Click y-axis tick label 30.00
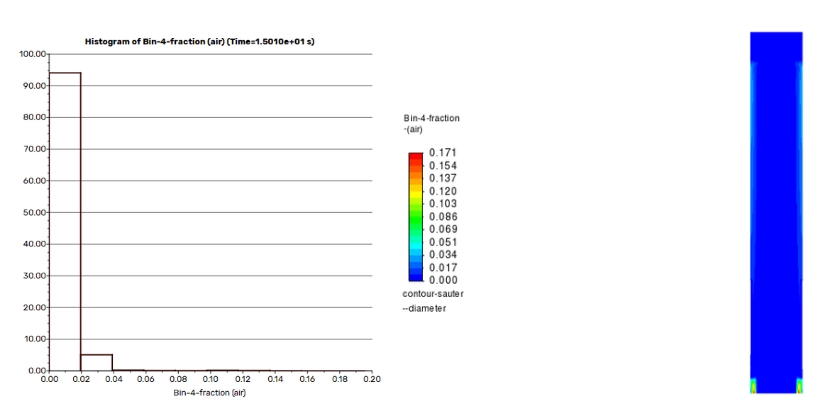This screenshot has height=418, width=827. 35,276
